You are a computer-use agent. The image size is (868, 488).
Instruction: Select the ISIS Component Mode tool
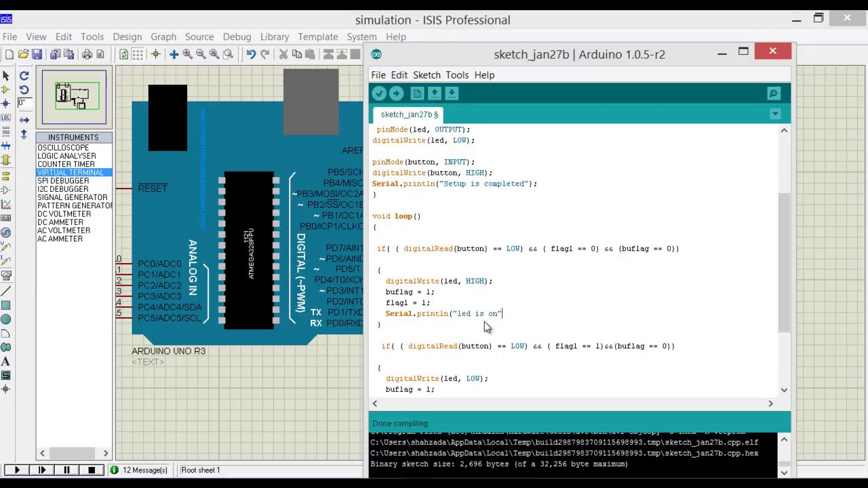[5, 89]
